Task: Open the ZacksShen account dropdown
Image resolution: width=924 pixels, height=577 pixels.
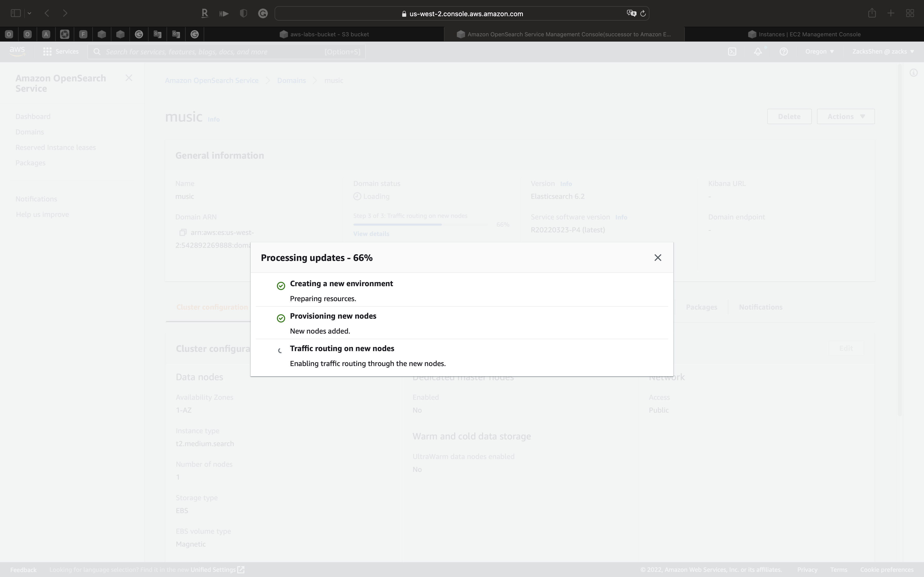Action: pyautogui.click(x=883, y=52)
